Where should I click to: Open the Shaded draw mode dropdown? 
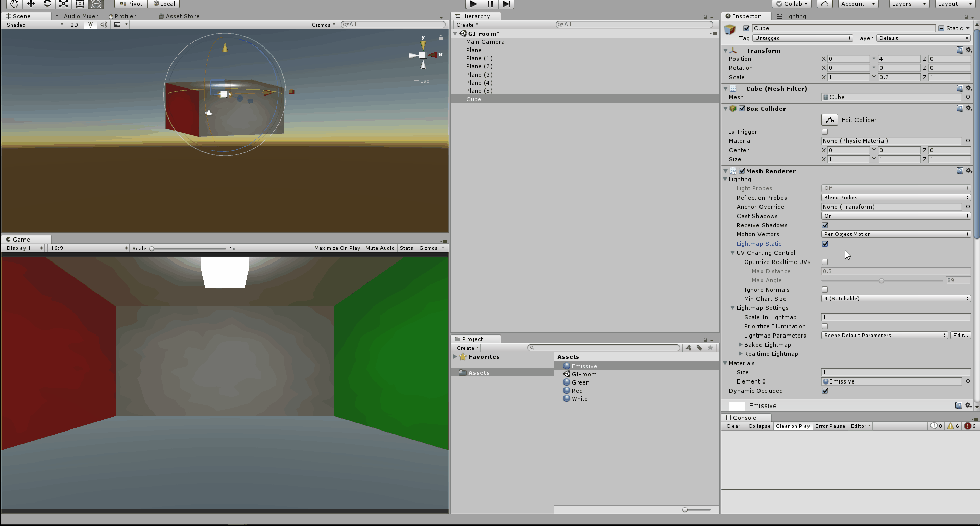[x=34, y=25]
